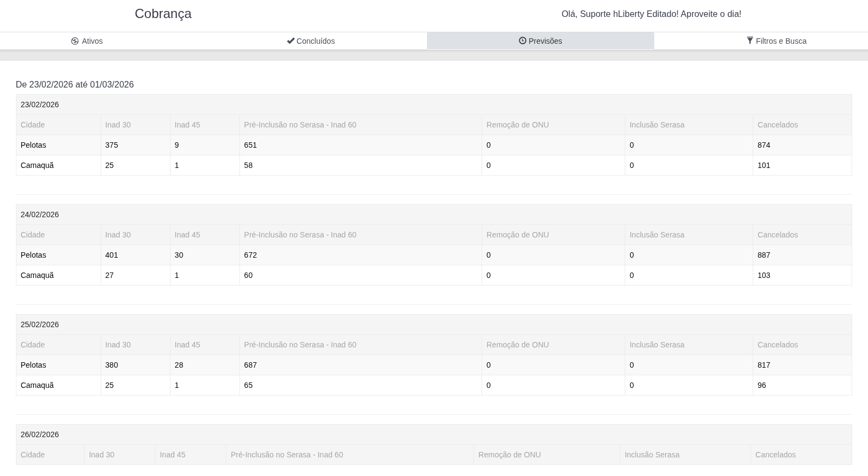Select the 26/02/2026 table date header
This screenshot has height=476, width=868.
coord(40,434)
